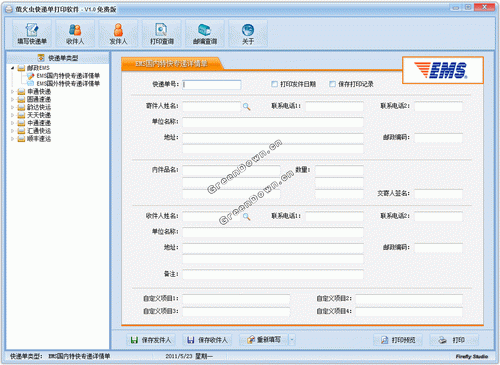Click the 打印 button
500x365 pixels.
coord(454,340)
